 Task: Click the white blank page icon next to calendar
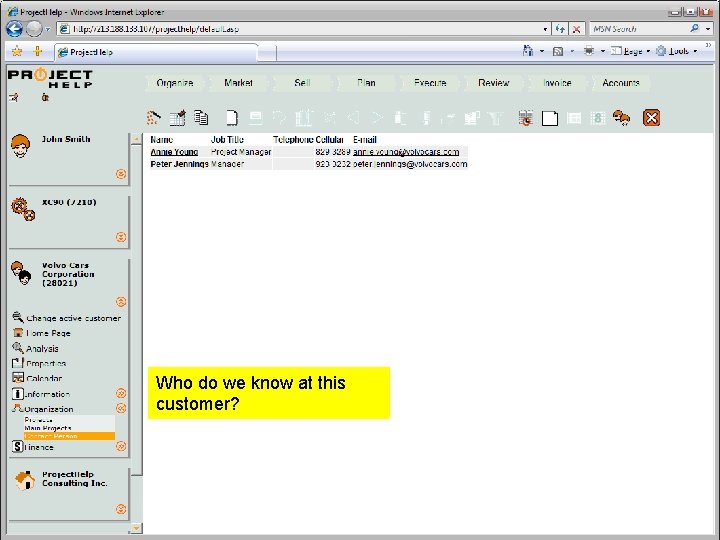(550, 118)
